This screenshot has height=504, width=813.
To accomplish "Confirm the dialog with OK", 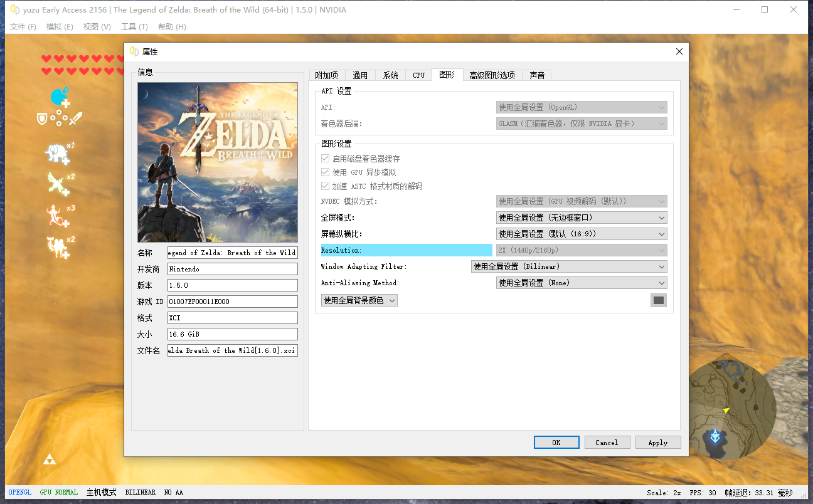I will coord(556,442).
